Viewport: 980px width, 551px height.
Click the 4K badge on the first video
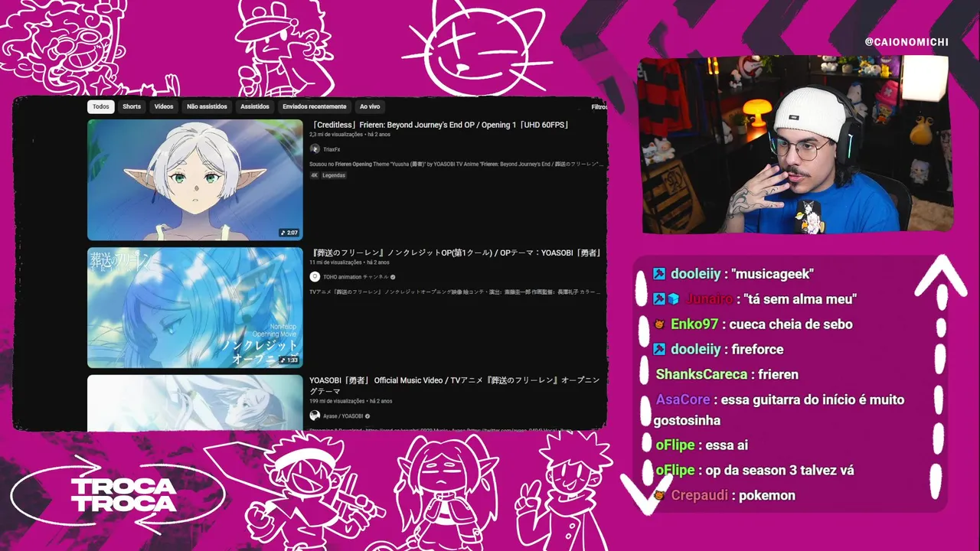(x=314, y=175)
